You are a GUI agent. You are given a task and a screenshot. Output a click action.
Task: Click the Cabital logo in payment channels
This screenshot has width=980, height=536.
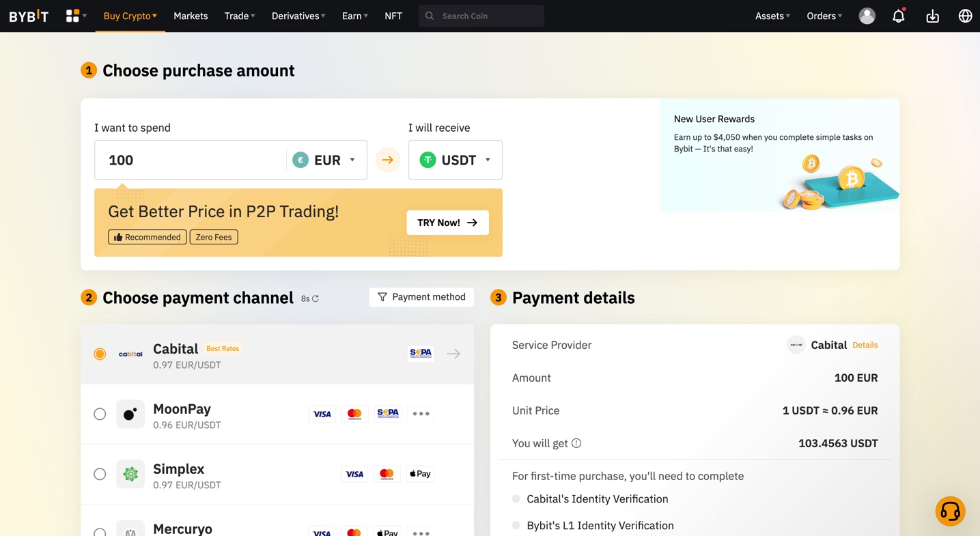point(130,354)
